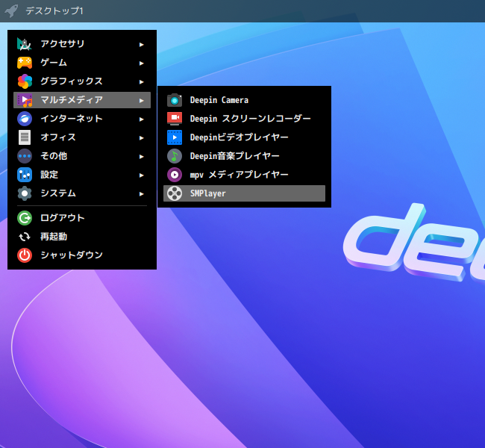The image size is (485, 448).
Task: Click the rocket launcher icon in the top panel
Action: click(x=11, y=11)
